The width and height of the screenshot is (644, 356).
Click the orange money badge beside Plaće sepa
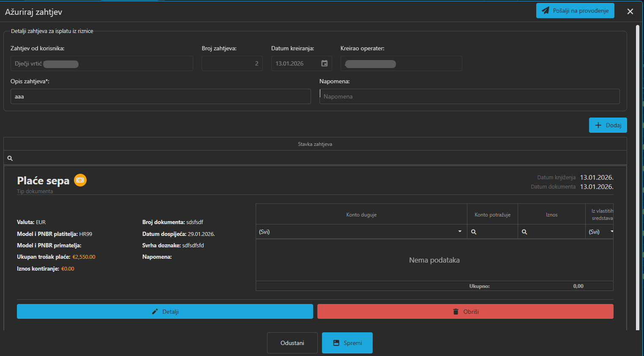tap(80, 180)
